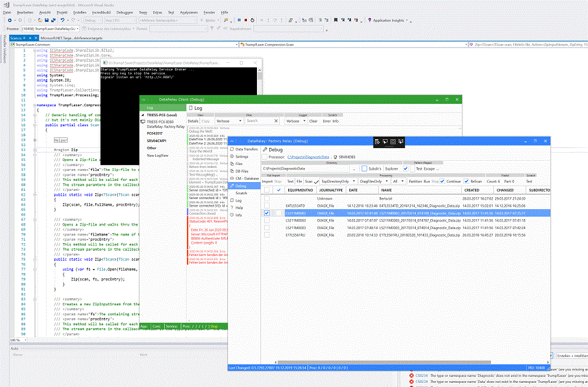Image resolution: width=588 pixels, height=387 pixels.
Task: Click horizontal scrollbar in Factory Relay table
Action: [x=385, y=362]
